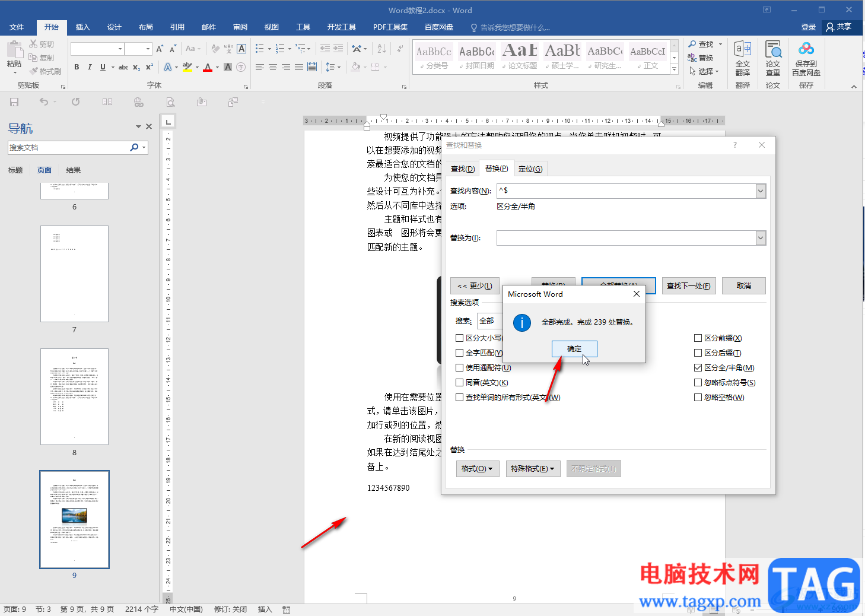This screenshot has width=865, height=616.
Task: Toggle sounds like (English) checkbox
Action: 459,383
